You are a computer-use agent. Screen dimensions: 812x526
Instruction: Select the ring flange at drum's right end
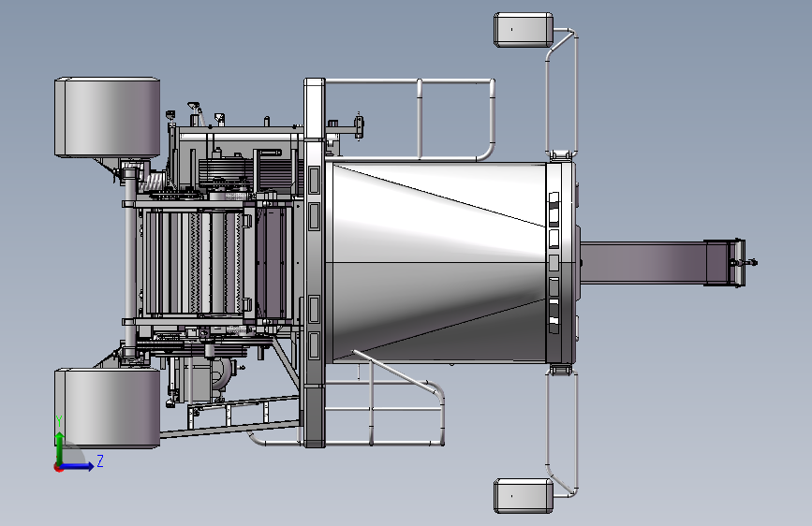(x=562, y=262)
